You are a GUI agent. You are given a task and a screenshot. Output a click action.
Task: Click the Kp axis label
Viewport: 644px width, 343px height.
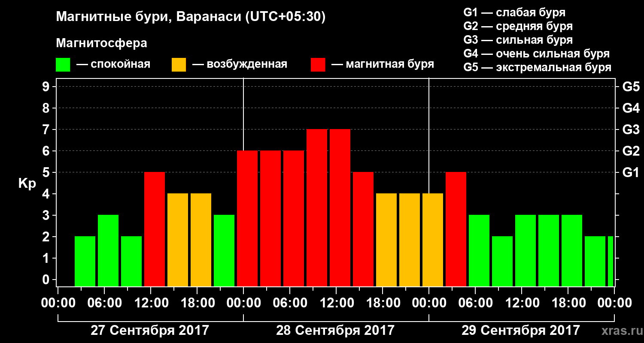pyautogui.click(x=27, y=184)
